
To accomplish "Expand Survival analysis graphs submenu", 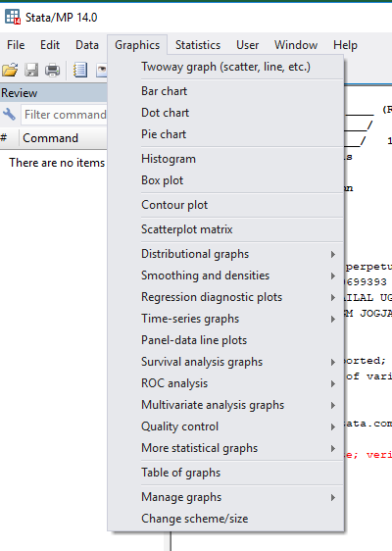I will [x=225, y=362].
